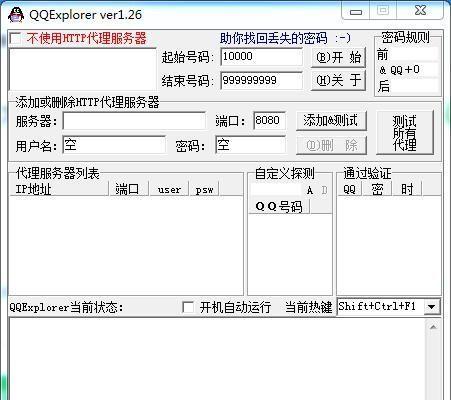This screenshot has height=400, width=451.
Task: Minimize the QQExplorer window
Action: coord(356,12)
